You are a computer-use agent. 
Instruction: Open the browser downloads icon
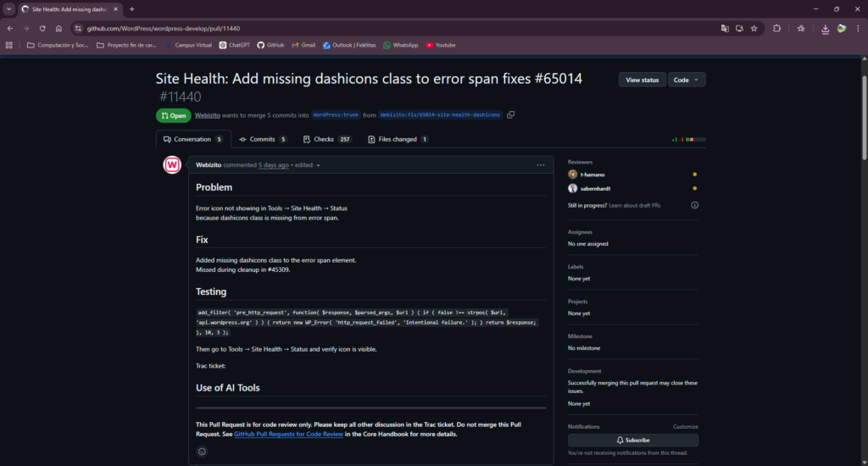click(x=826, y=29)
